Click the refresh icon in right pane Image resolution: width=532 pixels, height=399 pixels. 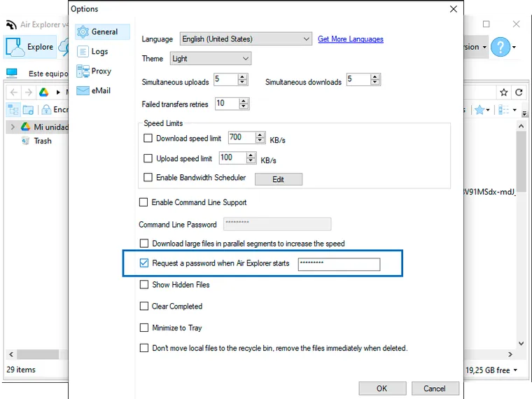(x=519, y=92)
